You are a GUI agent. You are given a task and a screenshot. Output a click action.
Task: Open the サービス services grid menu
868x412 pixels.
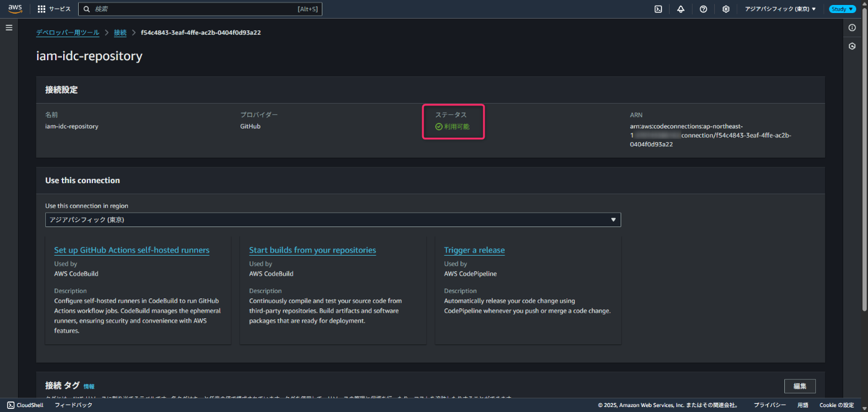[x=54, y=9]
